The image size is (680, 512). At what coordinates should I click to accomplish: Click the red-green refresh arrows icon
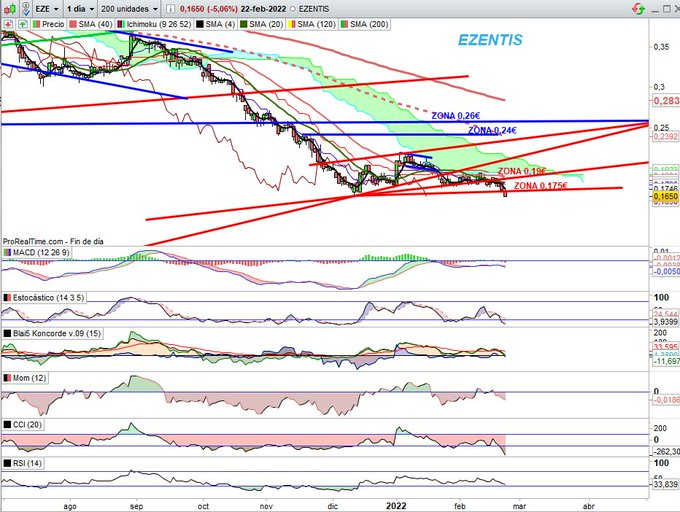click(638, 8)
